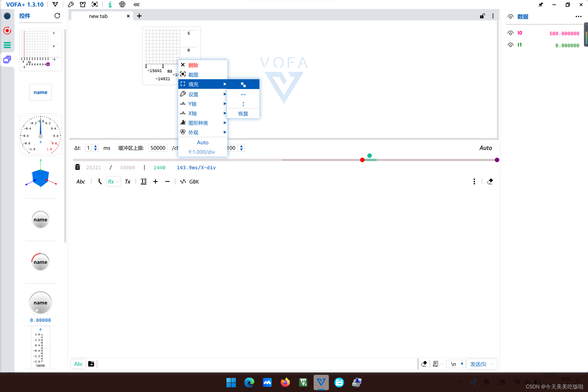Open the \n line-ending dropdown

click(462, 364)
